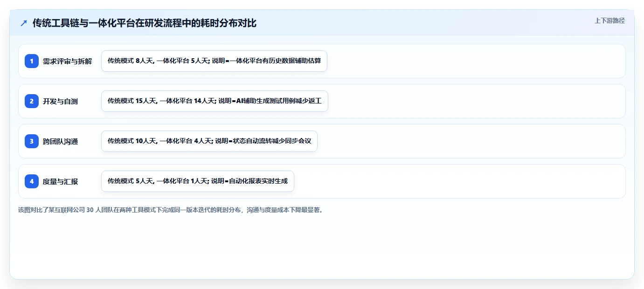
Task: Open the detail box with 传统模式 15人天
Action: click(215, 101)
